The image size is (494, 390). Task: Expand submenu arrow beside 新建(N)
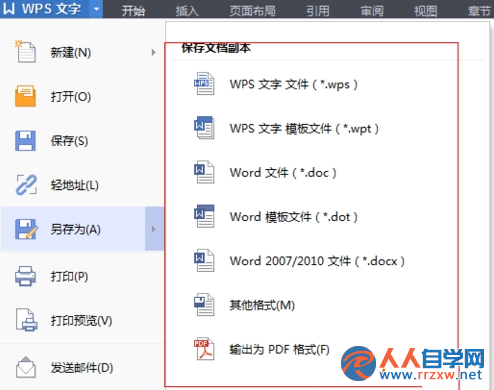tap(153, 52)
